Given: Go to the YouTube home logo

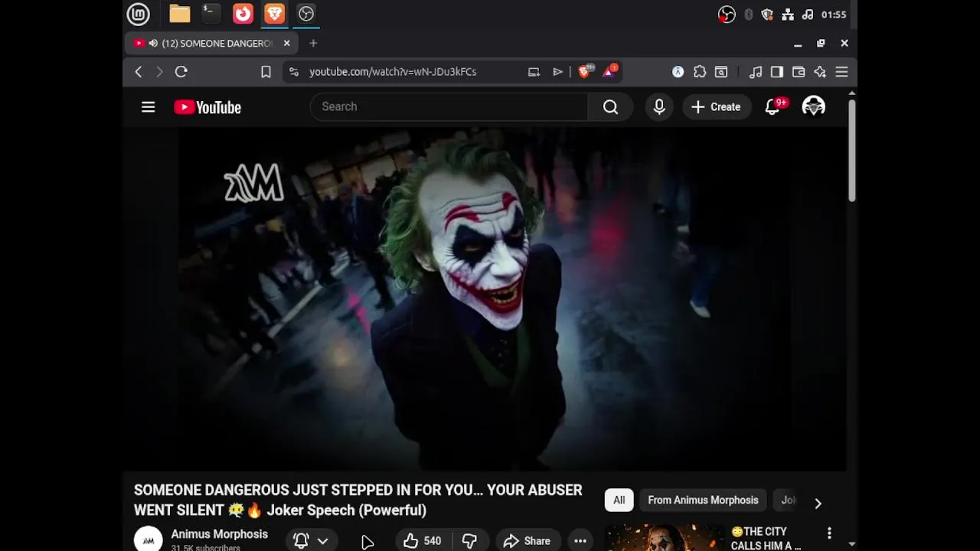Looking at the screenshot, I should pos(207,107).
